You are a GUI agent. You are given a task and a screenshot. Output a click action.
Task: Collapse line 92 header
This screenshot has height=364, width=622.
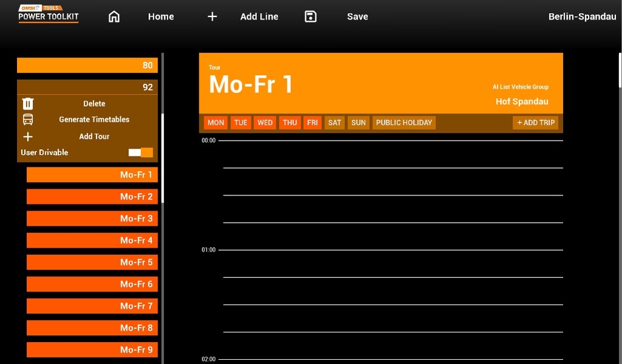point(87,87)
